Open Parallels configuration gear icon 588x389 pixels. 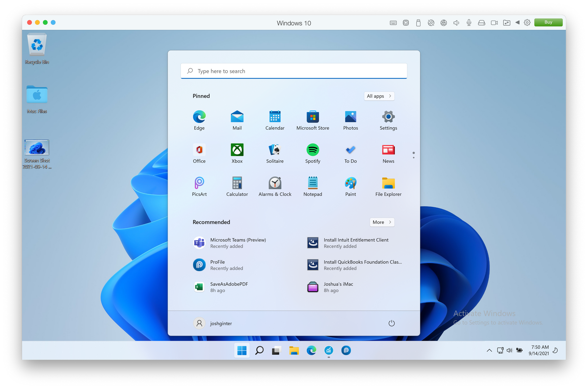(527, 23)
